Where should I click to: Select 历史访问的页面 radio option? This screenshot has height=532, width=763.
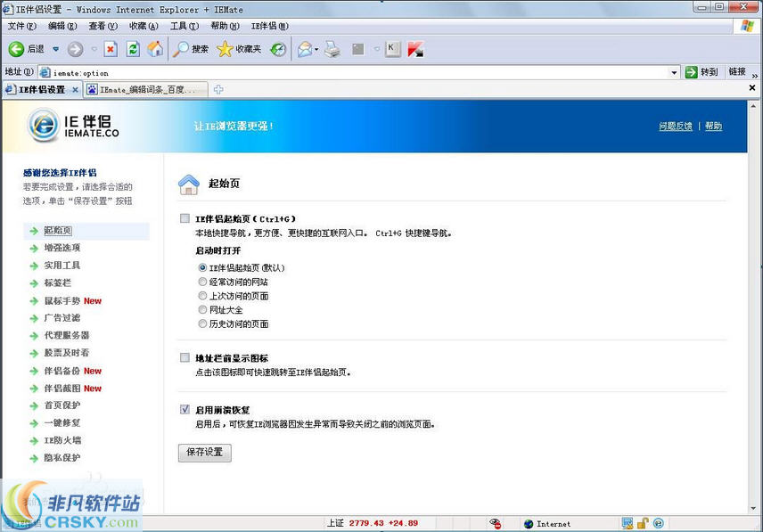(202, 323)
